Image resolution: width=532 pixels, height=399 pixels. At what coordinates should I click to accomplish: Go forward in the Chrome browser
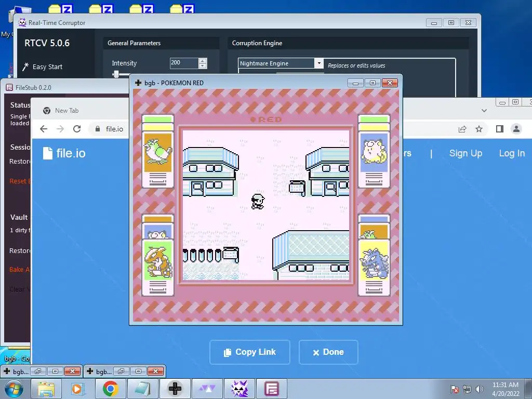[60, 129]
